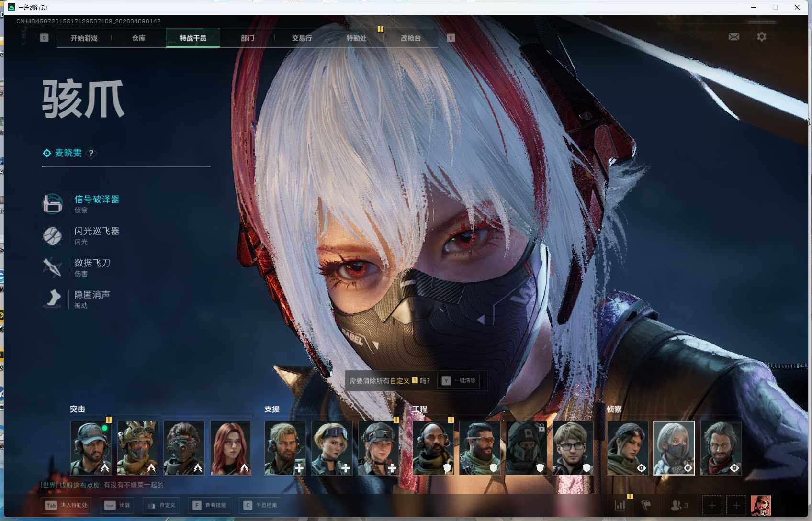The width and height of the screenshot is (812, 521).
Task: Open the 干员档案 operator file button
Action: pyautogui.click(x=260, y=505)
